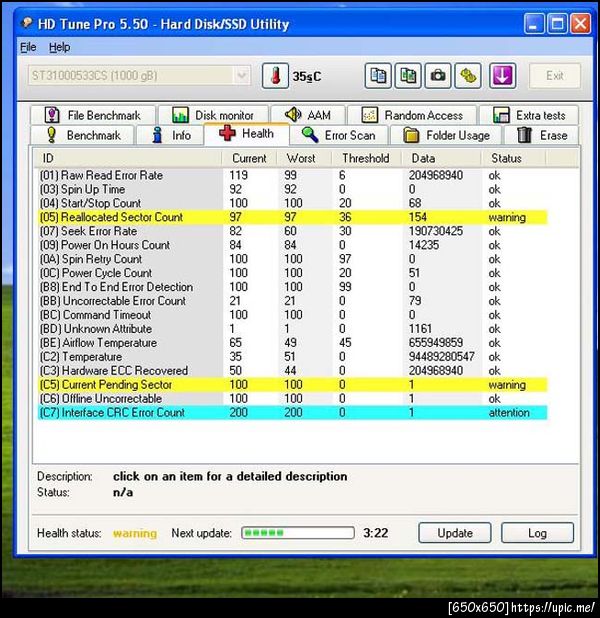This screenshot has height=618, width=600.
Task: Click the green copy screenshot to clipboard icon
Action: click(408, 76)
